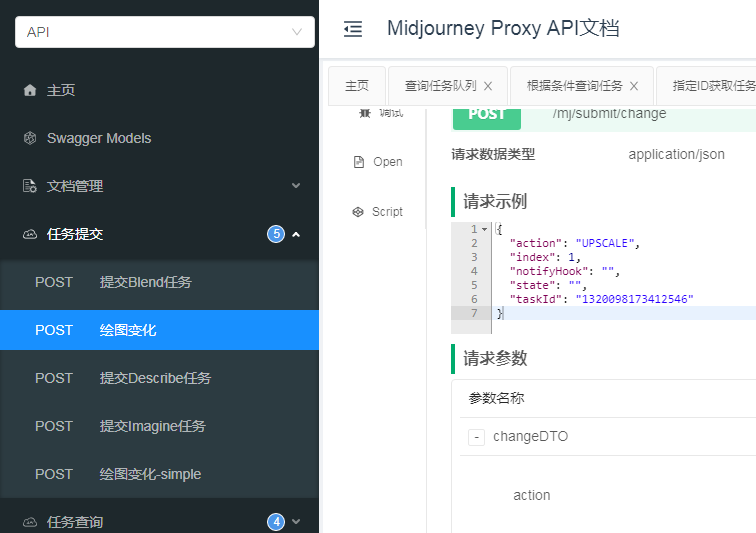Open the 绘图变化-simple POST entry
The width and height of the screenshot is (756, 533).
click(159, 474)
